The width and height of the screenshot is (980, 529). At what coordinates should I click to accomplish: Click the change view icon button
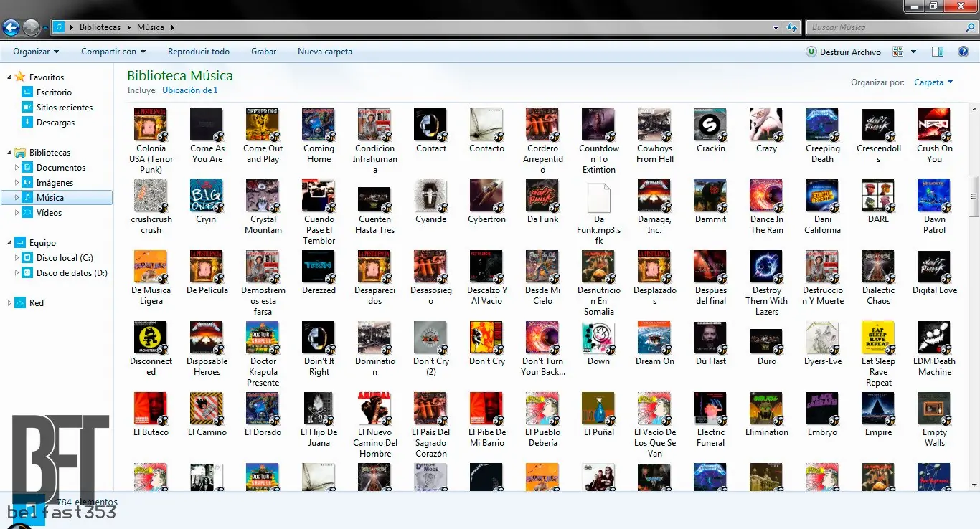[898, 52]
